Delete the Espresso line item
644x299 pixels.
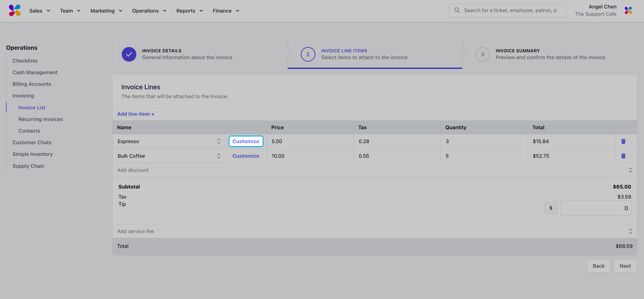tap(623, 141)
